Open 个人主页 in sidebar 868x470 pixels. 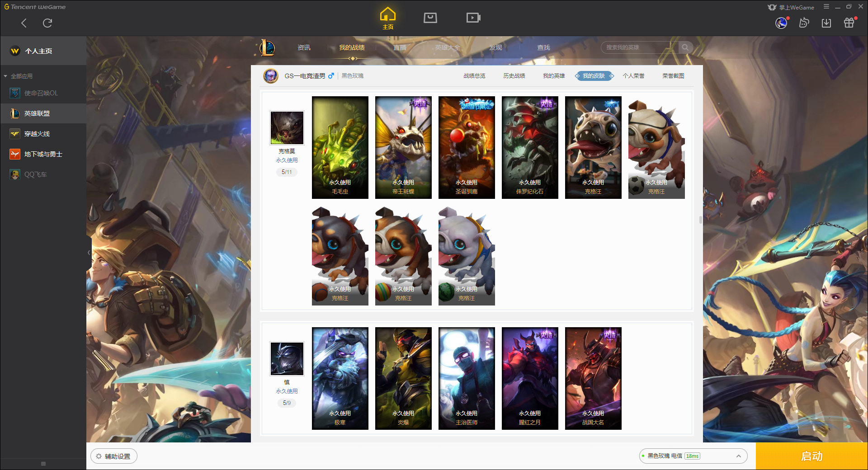[x=43, y=51]
